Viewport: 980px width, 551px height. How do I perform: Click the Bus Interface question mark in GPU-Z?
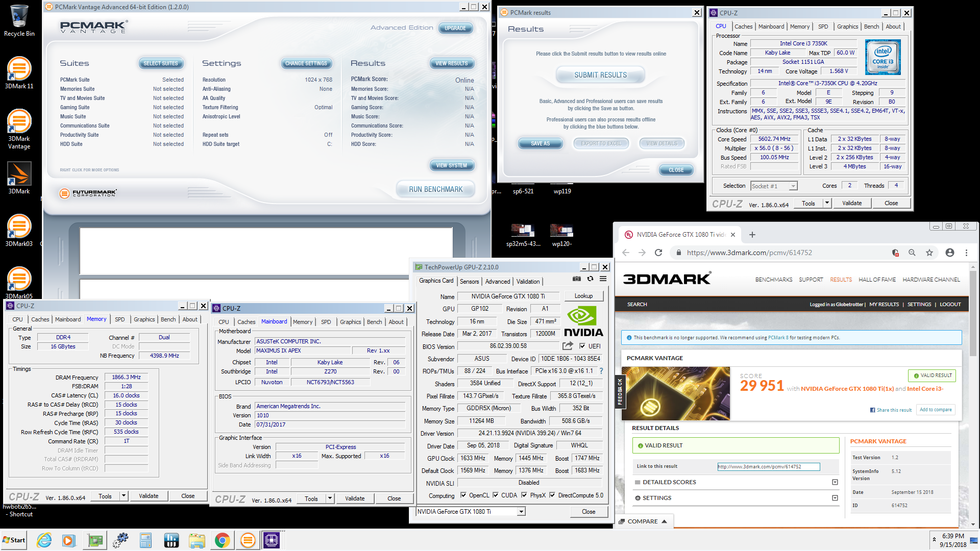(x=601, y=371)
